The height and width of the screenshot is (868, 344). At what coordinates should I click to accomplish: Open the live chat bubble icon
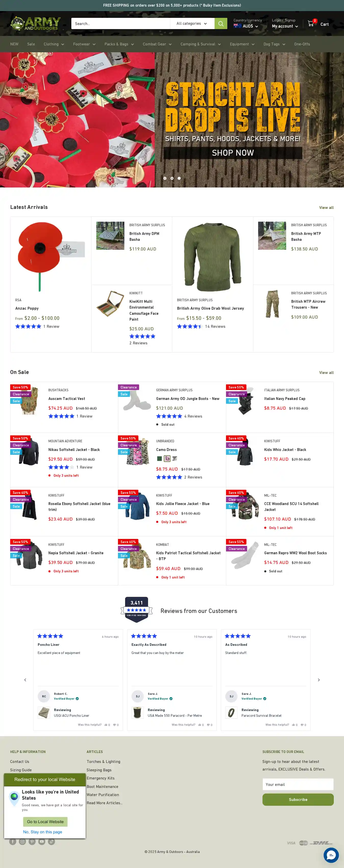[331, 855]
